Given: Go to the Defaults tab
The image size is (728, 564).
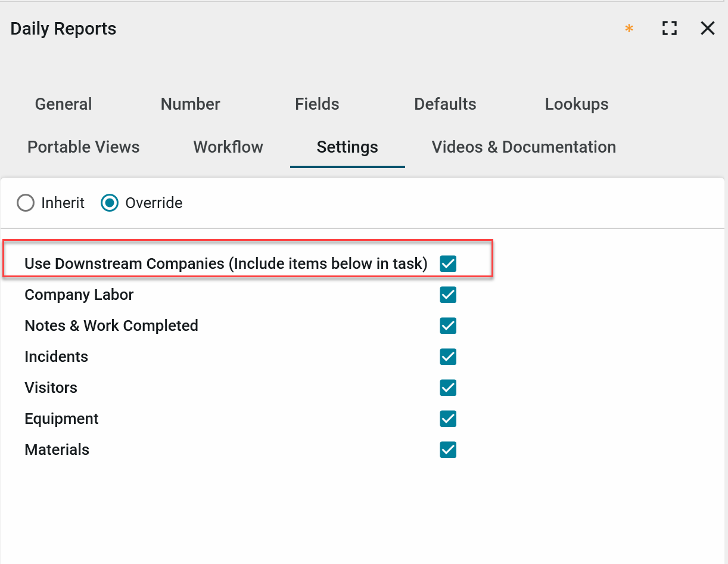Looking at the screenshot, I should (x=445, y=104).
